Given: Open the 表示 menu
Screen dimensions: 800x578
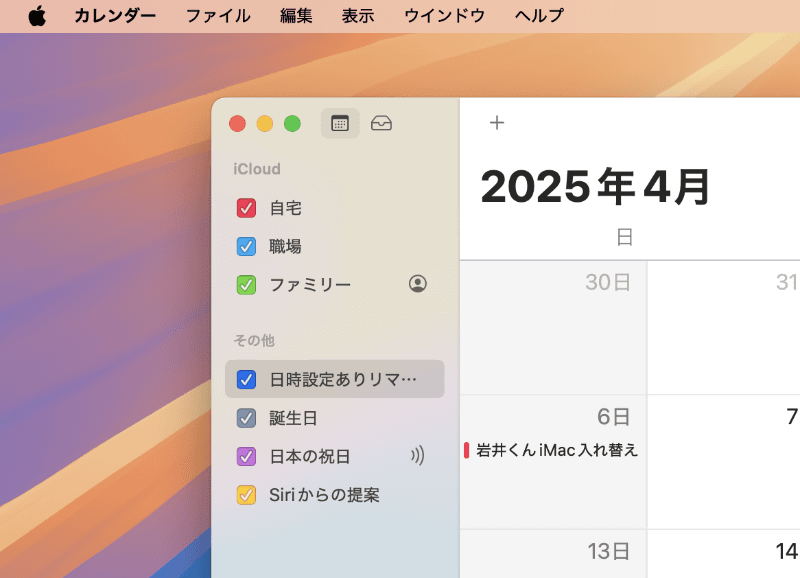Looking at the screenshot, I should pyautogui.click(x=358, y=15).
